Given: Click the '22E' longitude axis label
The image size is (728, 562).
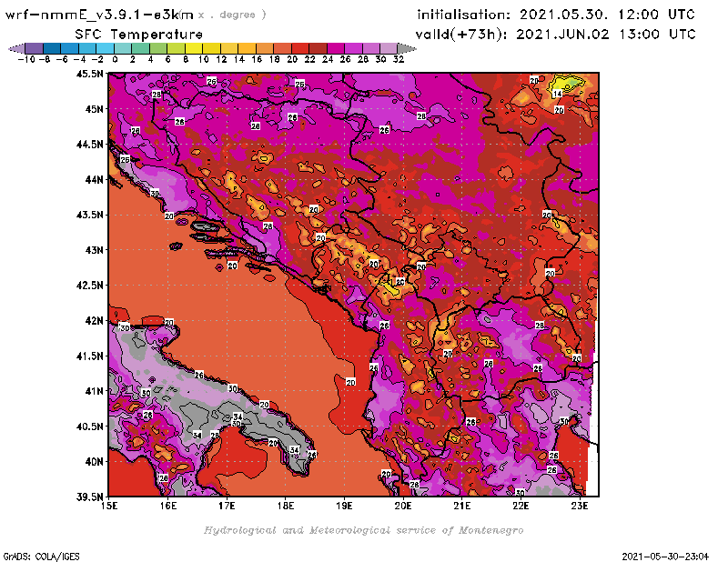Looking at the screenshot, I should (521, 506).
